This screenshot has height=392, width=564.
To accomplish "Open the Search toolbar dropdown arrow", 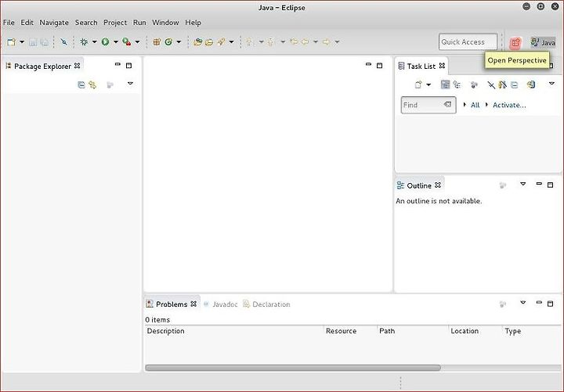I will 231,42.
